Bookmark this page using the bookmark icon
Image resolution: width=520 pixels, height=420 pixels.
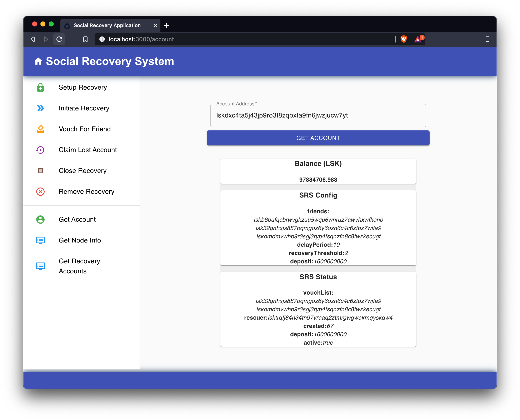tap(85, 39)
